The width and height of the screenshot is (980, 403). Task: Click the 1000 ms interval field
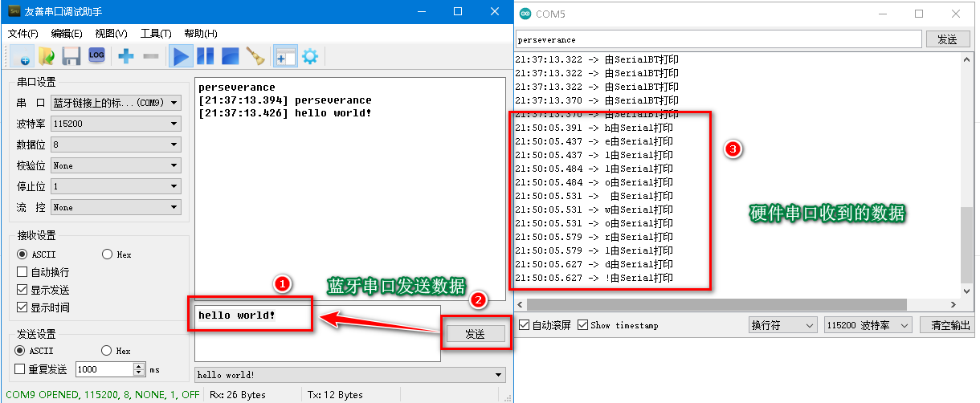click(x=104, y=369)
